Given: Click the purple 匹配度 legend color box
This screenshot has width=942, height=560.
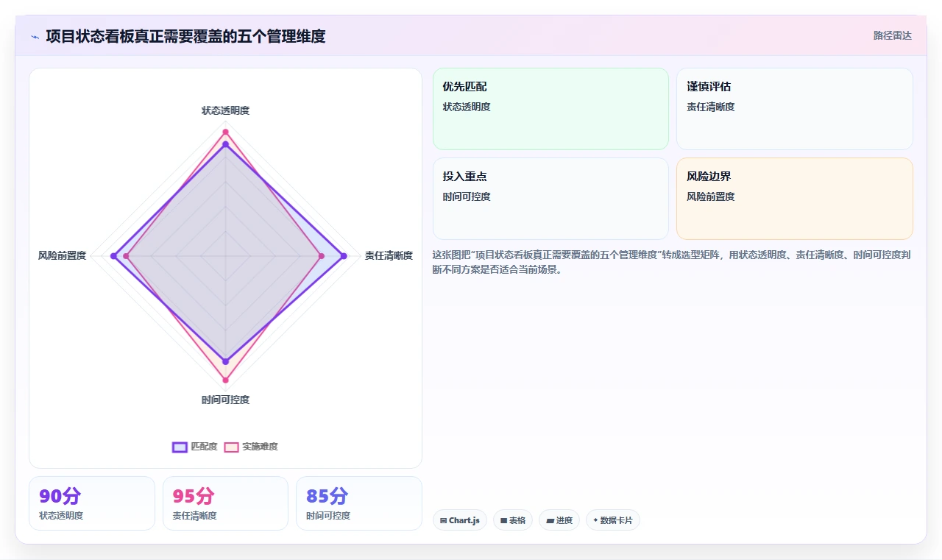Looking at the screenshot, I should (180, 447).
